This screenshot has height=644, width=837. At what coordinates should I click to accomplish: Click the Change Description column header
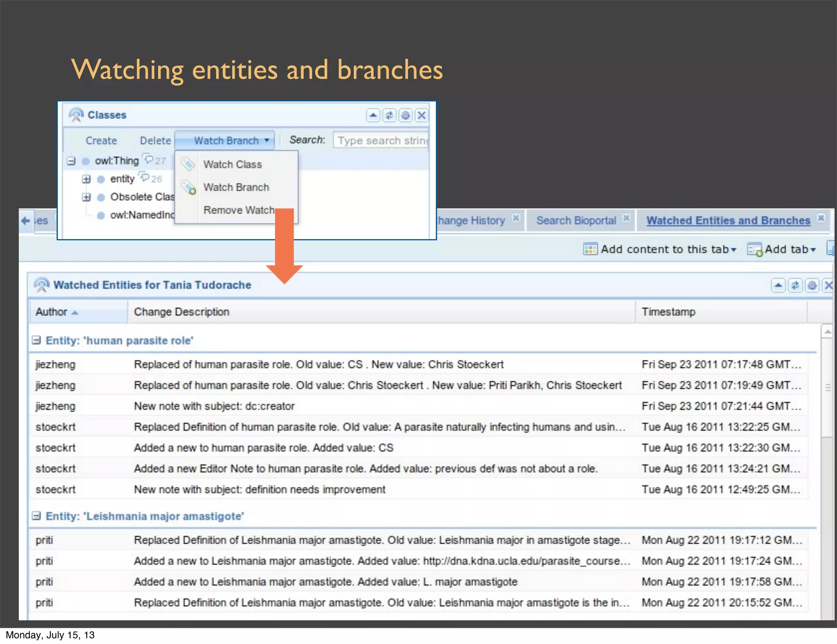(381, 312)
